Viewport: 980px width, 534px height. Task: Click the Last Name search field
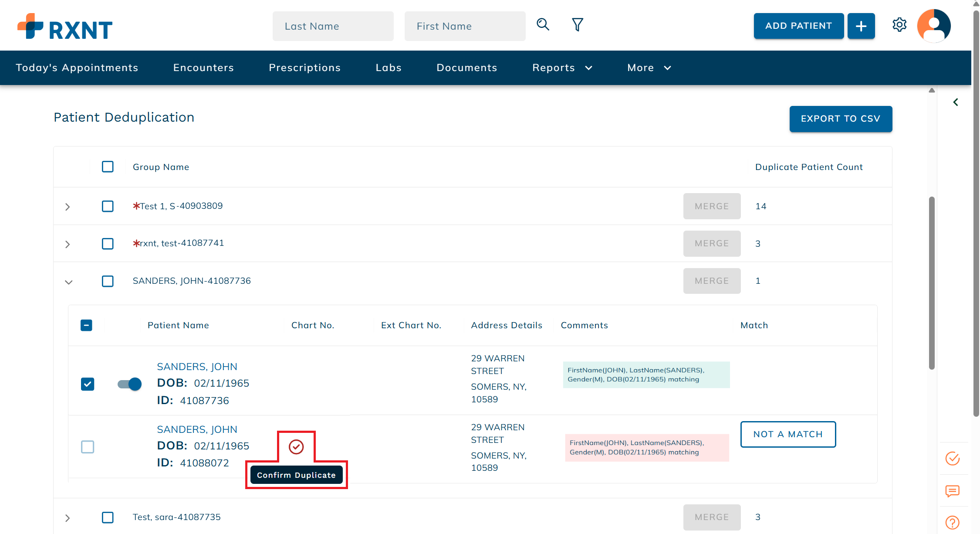click(x=333, y=26)
